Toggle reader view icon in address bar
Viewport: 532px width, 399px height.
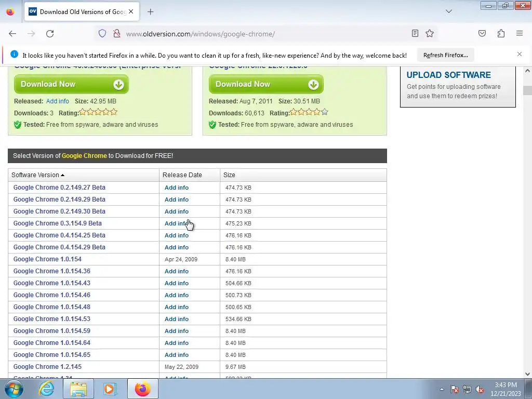(415, 33)
